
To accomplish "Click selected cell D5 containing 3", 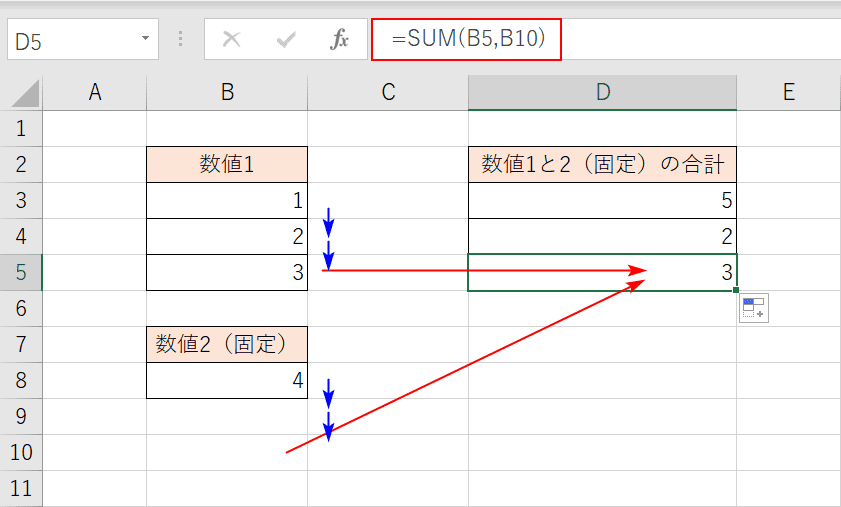I will pyautogui.click(x=602, y=272).
